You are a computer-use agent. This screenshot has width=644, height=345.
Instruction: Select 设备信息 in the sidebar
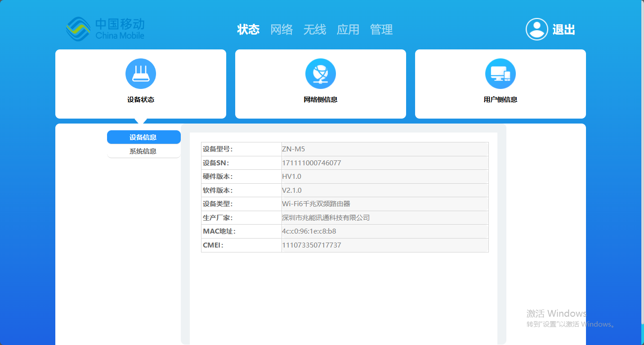(x=143, y=137)
